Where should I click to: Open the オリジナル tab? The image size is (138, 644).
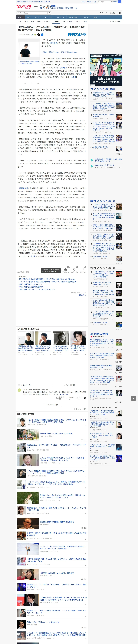pos(60,17)
